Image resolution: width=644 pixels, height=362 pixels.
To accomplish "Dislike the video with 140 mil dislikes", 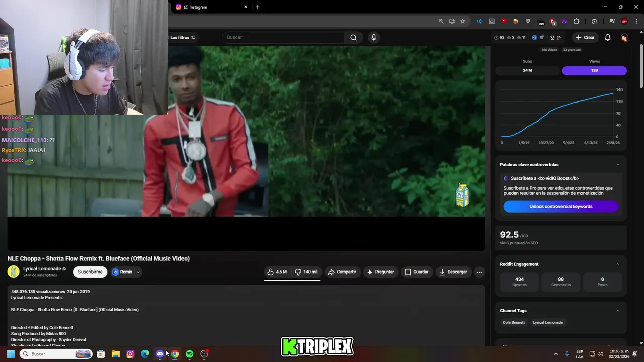I will [306, 272].
